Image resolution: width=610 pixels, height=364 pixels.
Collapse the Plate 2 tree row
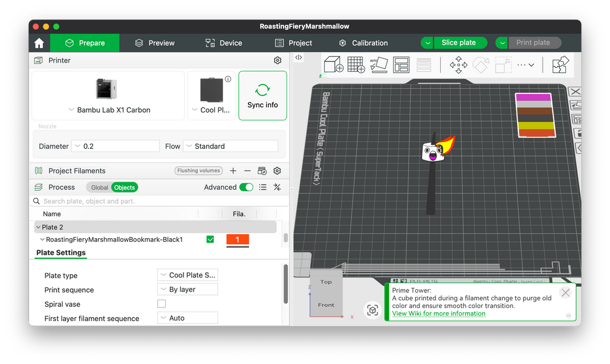point(38,227)
